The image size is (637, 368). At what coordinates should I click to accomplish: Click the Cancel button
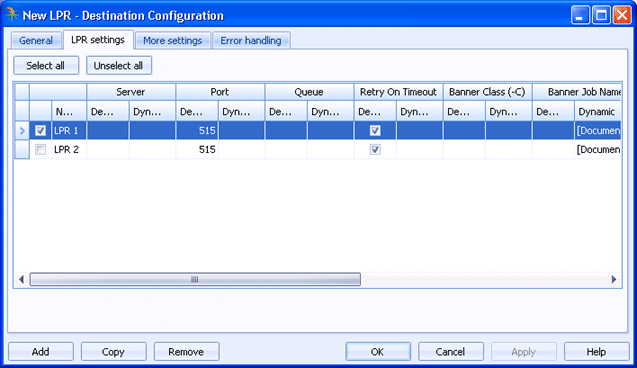(x=451, y=352)
